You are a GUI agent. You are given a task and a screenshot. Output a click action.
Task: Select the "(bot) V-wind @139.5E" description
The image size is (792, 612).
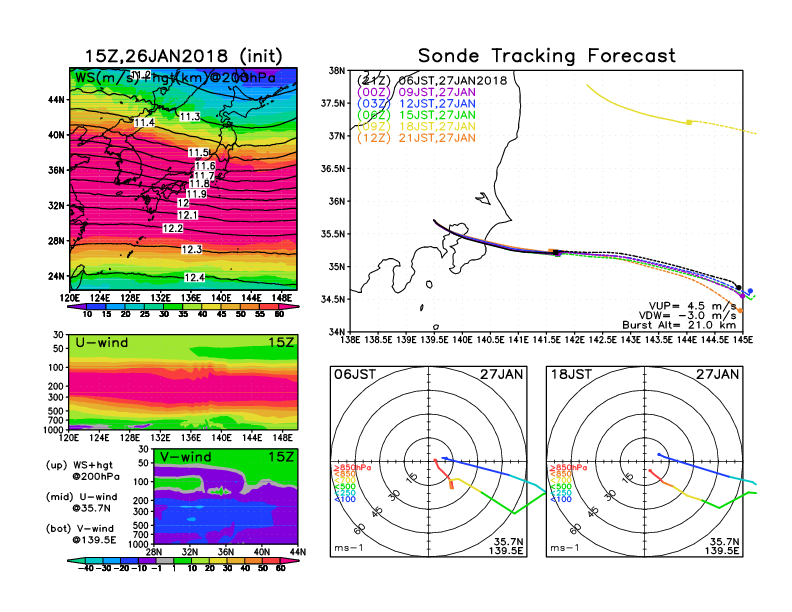(x=81, y=534)
